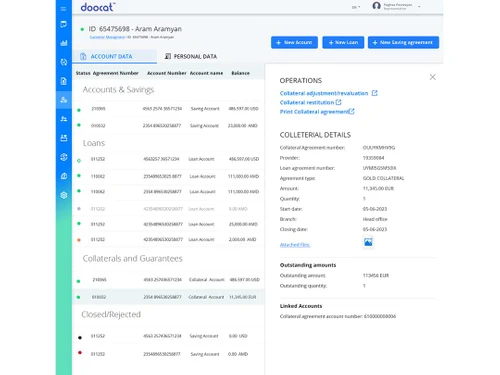The image size is (500, 375).
Task: Click the Balance column header
Action: point(241,73)
